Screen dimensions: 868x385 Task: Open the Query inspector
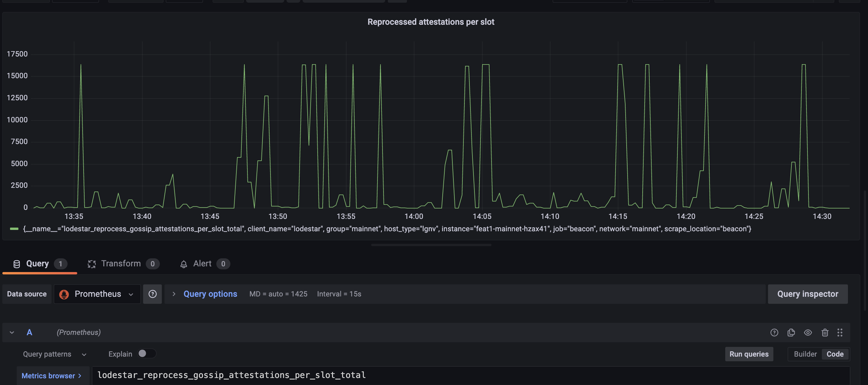coord(807,294)
